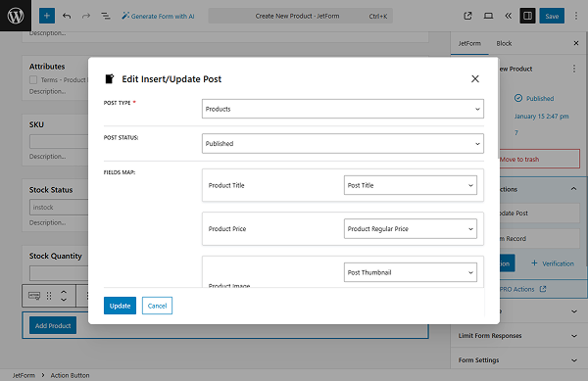Screen dimensions: 588x381
Task: Open the Post Status dropdown
Action: (x=343, y=143)
